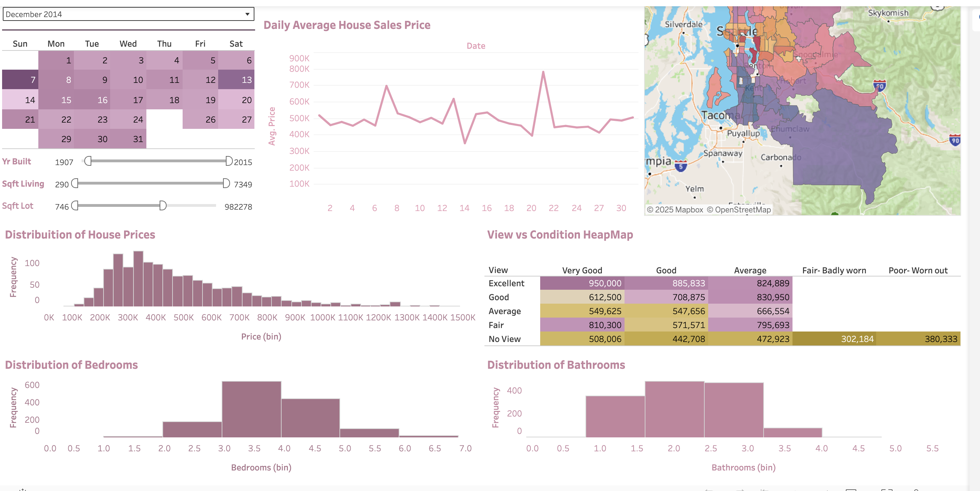Click the Excellent view row label
The image size is (980, 491).
pyautogui.click(x=506, y=283)
